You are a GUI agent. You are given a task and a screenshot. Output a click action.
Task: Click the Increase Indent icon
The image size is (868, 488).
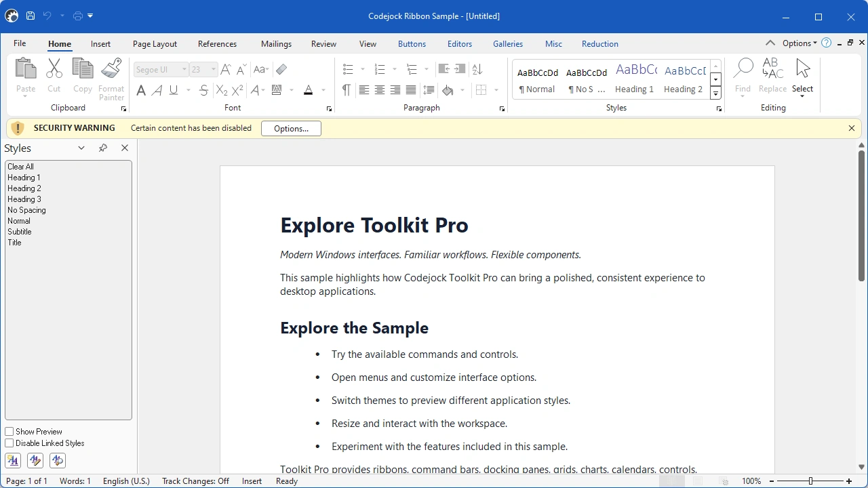460,69
